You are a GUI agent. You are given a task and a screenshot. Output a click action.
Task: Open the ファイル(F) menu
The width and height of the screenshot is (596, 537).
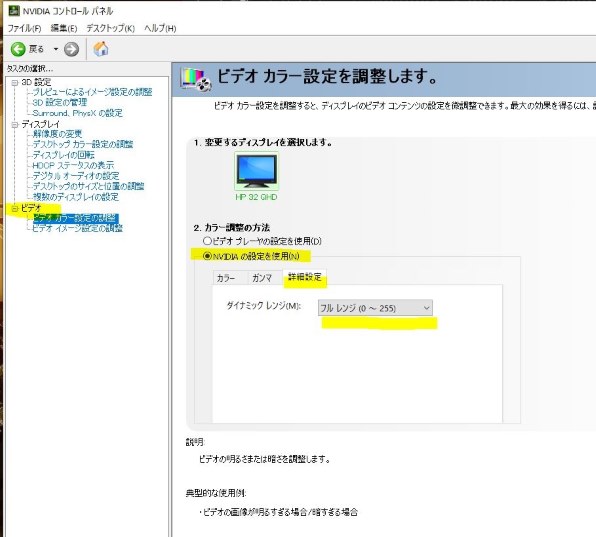(x=24, y=28)
